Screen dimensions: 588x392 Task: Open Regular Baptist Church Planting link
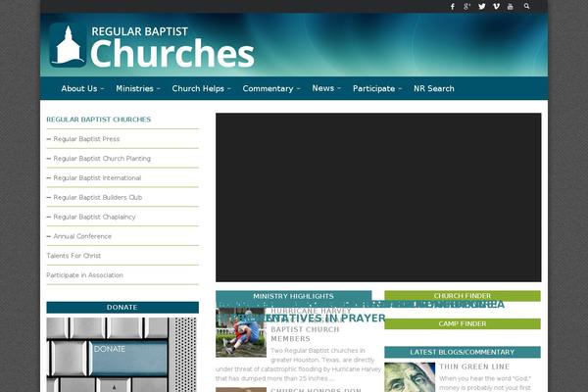pos(102,159)
